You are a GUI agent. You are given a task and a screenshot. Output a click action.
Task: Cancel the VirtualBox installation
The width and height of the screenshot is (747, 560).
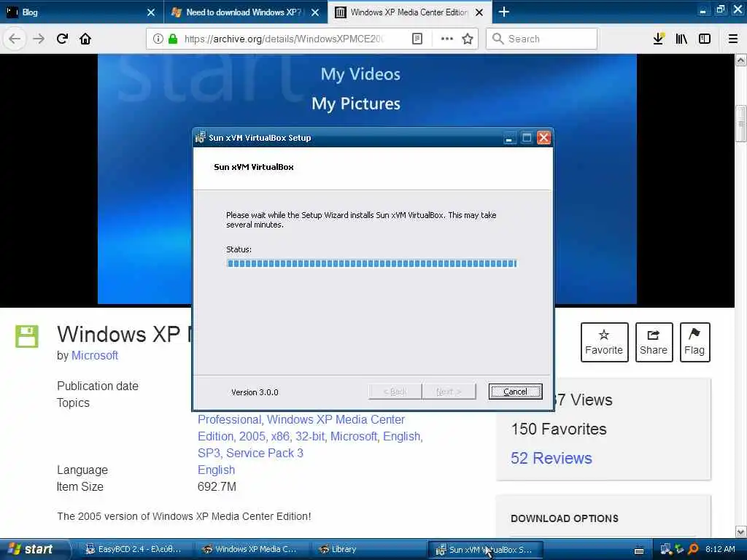coord(515,392)
